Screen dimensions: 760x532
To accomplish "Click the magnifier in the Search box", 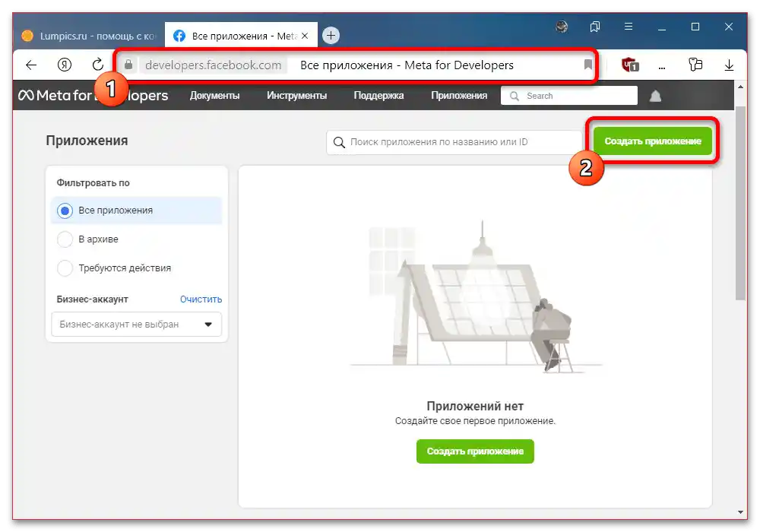I will point(515,96).
